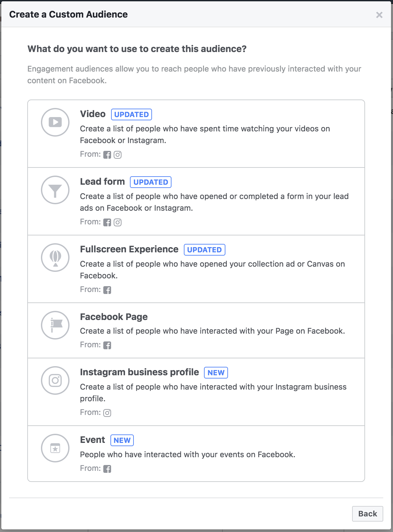Click the Instagram business profile camera icon
The width and height of the screenshot is (393, 532).
pos(55,380)
